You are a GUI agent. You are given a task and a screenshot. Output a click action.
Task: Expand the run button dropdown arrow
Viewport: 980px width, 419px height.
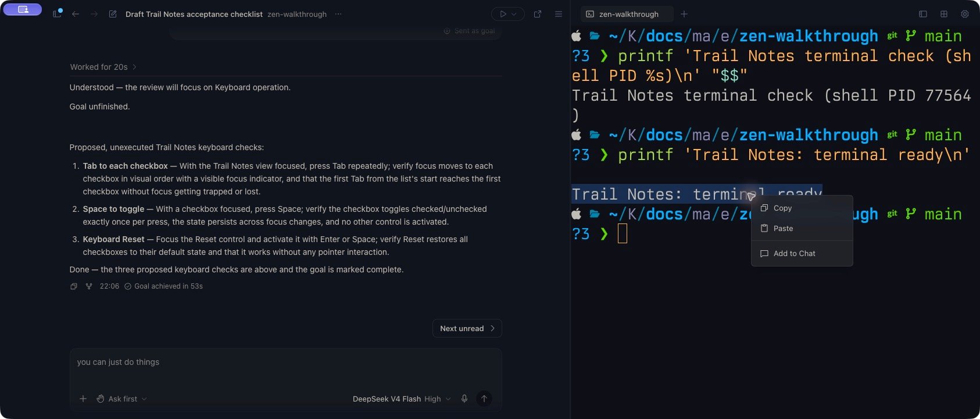[x=514, y=14]
